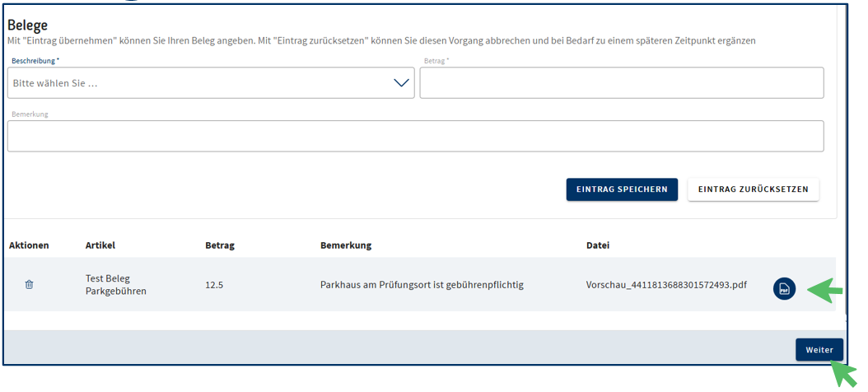The width and height of the screenshot is (868, 392).
Task: Select the Betrag table column header
Action: (x=220, y=245)
